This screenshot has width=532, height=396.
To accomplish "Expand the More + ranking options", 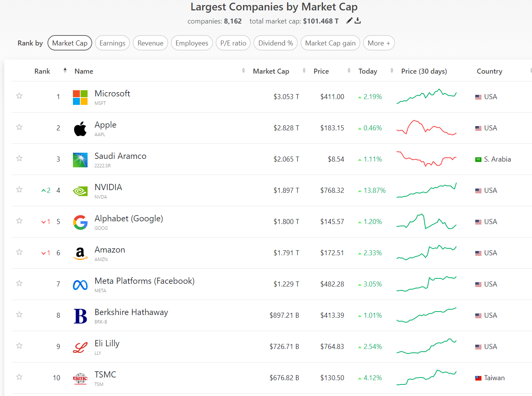I will click(x=378, y=43).
